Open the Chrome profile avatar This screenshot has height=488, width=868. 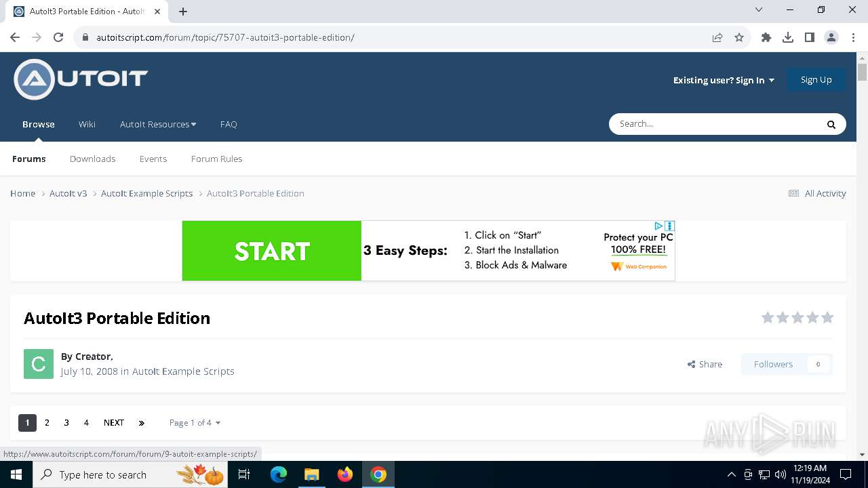point(831,37)
